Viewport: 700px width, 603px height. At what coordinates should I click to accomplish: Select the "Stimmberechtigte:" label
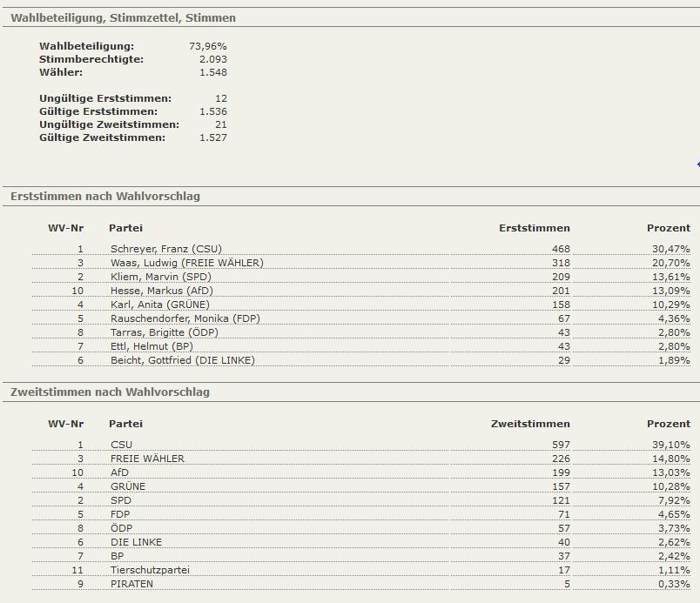(x=91, y=59)
